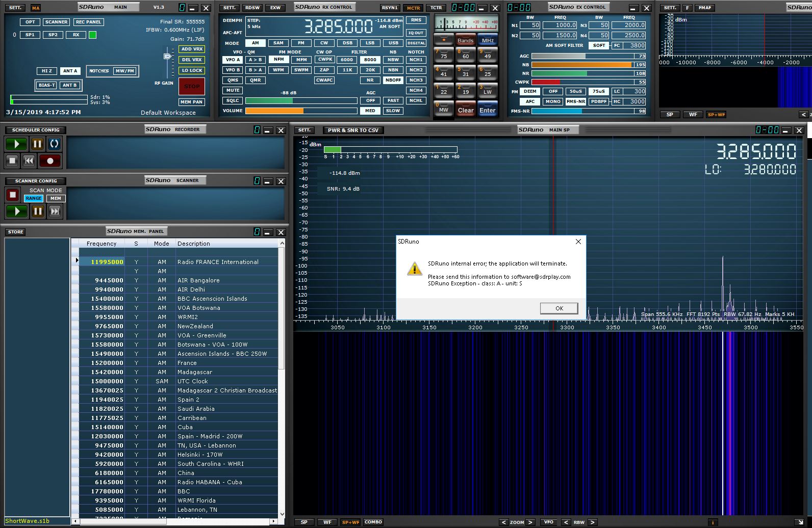
Task: Open PWR & SNR TO CSV option
Action: 353,130
